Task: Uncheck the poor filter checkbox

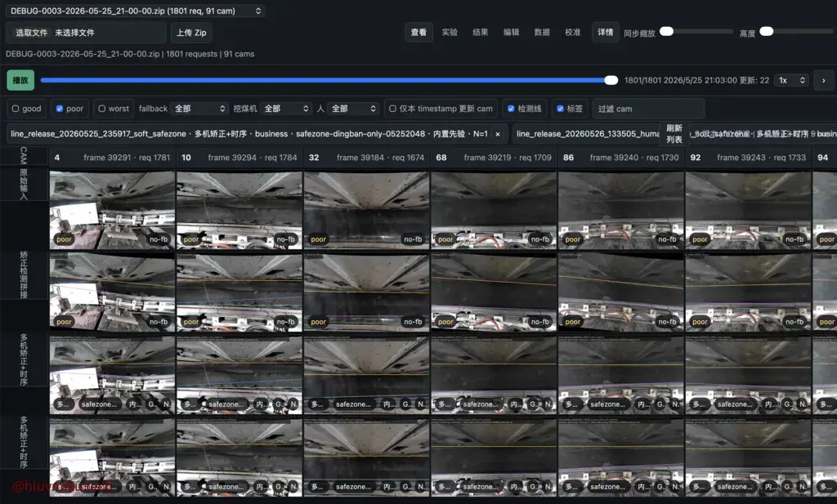Action: pos(59,109)
